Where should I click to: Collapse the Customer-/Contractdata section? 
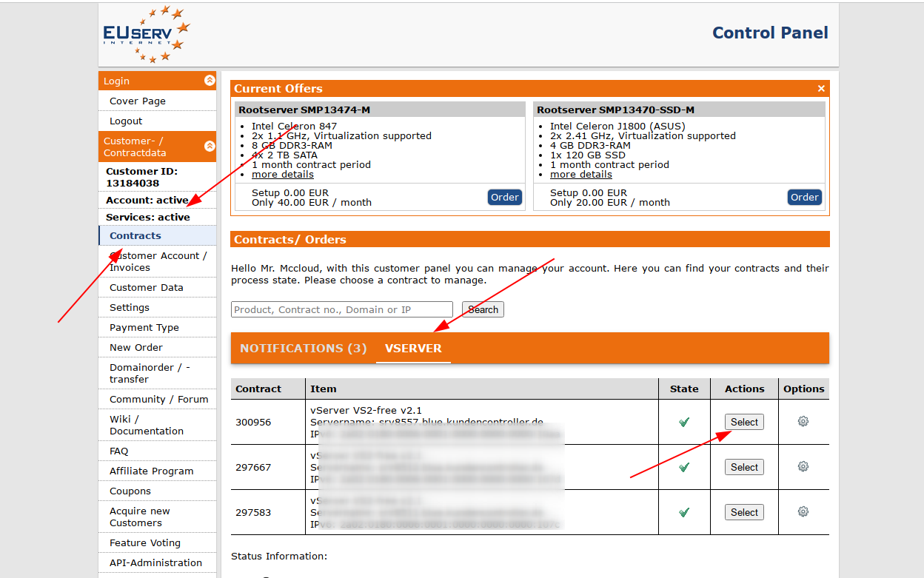tap(210, 147)
